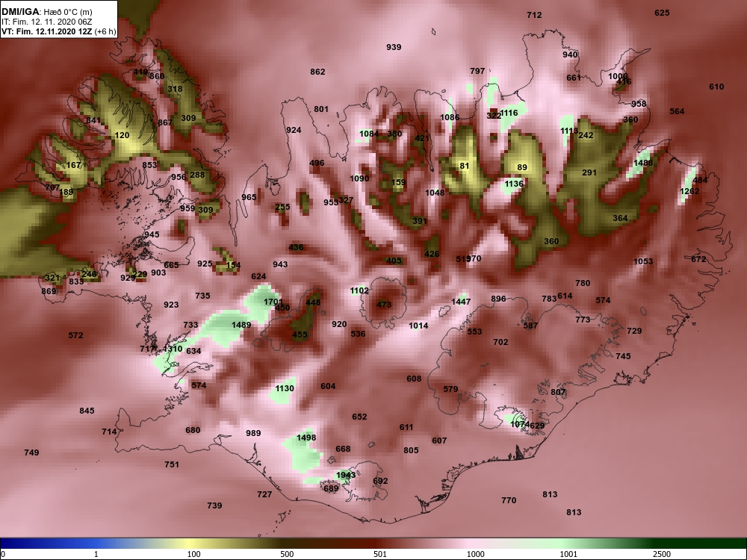The height and width of the screenshot is (560, 747).
Task: Click the 727 value label
Action: pyautogui.click(x=264, y=494)
